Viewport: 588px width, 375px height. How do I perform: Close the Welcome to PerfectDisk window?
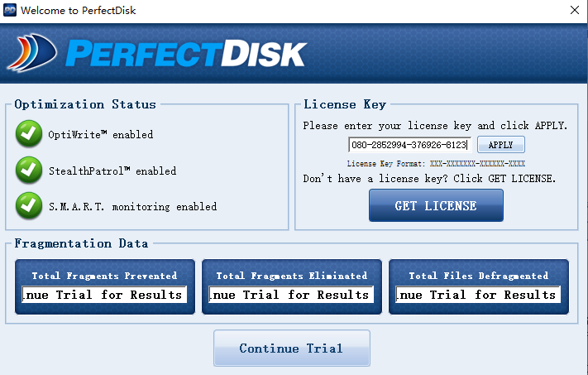tap(574, 10)
